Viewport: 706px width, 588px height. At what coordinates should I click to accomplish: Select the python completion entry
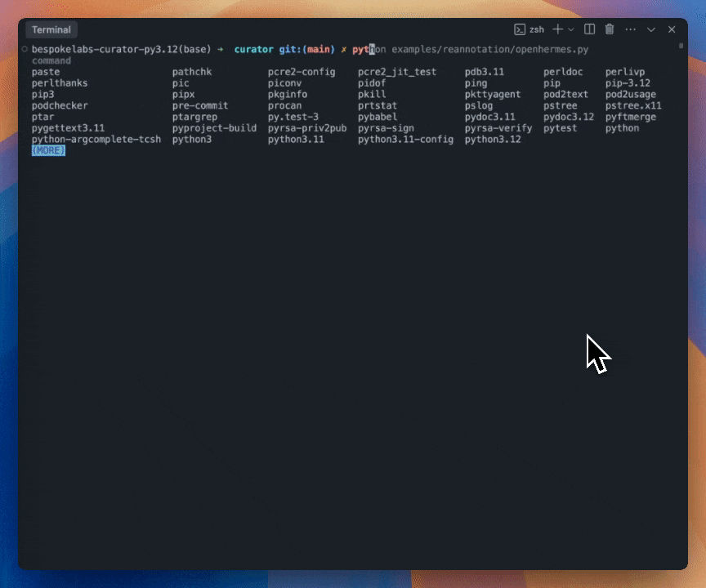(x=622, y=128)
